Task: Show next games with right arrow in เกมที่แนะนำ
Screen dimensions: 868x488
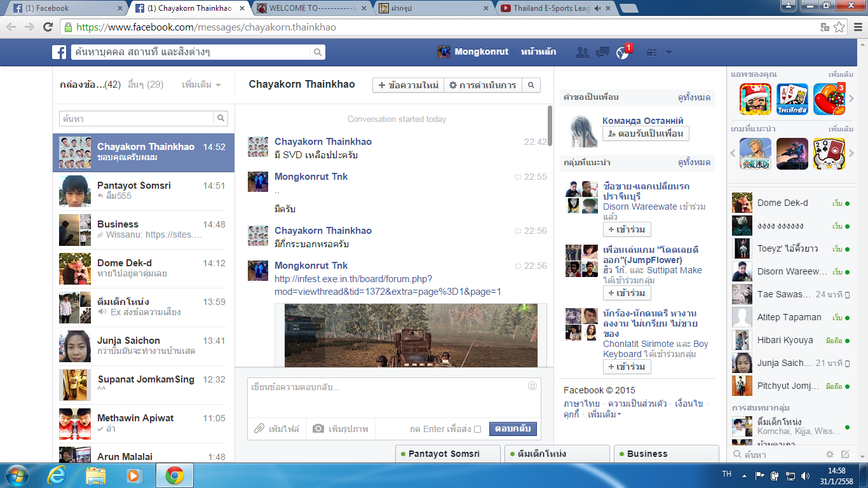Action: (851, 154)
